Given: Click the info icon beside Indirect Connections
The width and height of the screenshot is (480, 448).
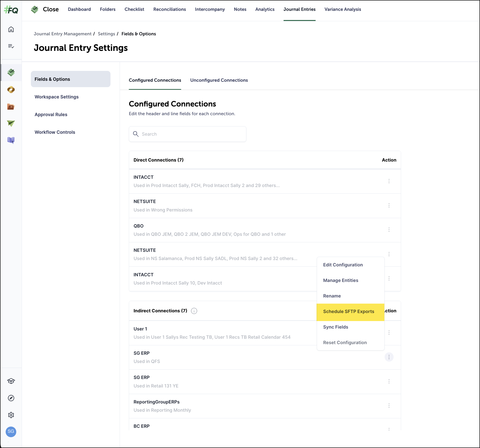Looking at the screenshot, I should pyautogui.click(x=194, y=311).
